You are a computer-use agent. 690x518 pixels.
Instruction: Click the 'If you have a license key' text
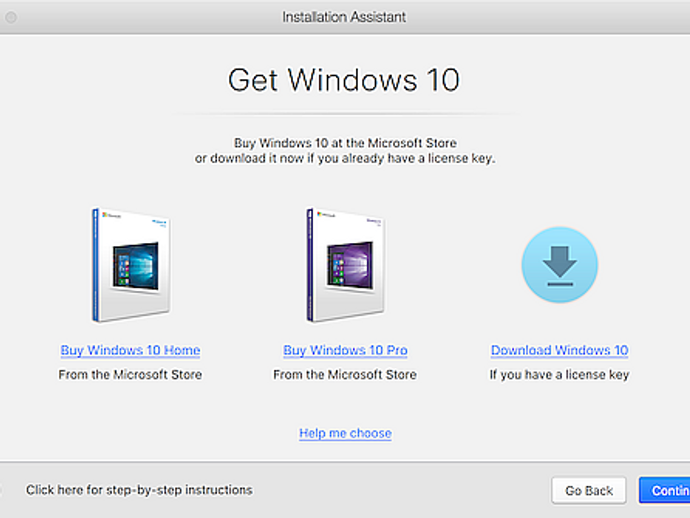559,375
